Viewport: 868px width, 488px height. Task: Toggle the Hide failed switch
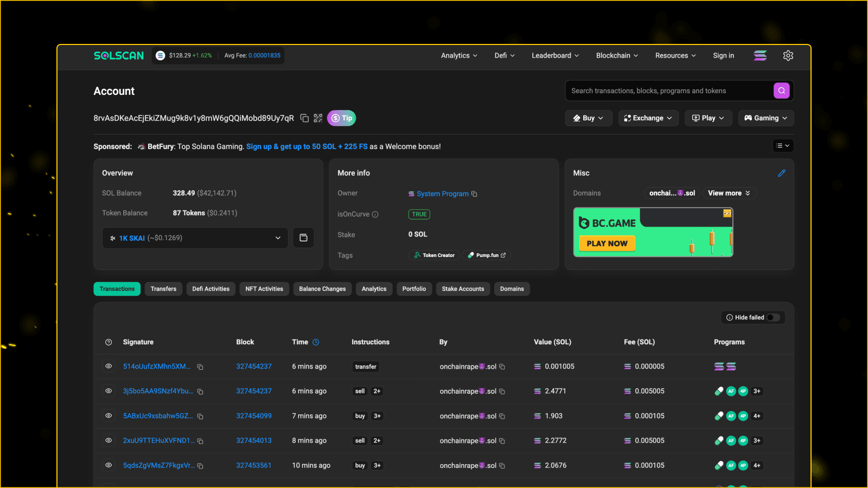(774, 317)
